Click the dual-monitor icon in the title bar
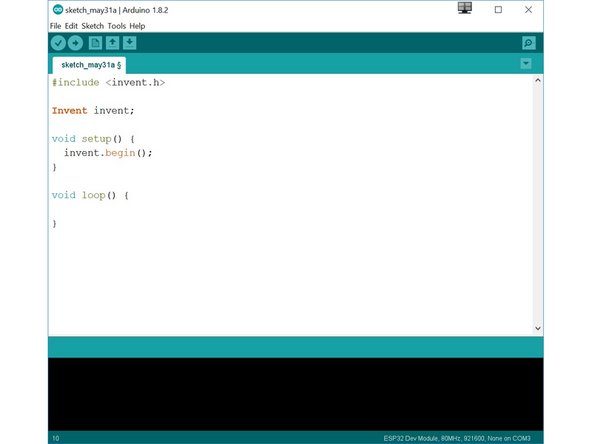 click(465, 8)
